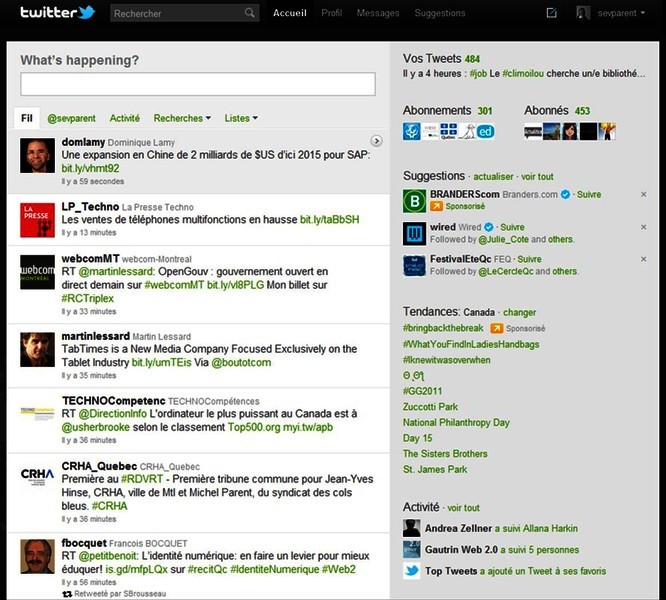This screenshot has width=666, height=600.
Task: Click the La Presse Techno avatar
Action: coord(37,220)
